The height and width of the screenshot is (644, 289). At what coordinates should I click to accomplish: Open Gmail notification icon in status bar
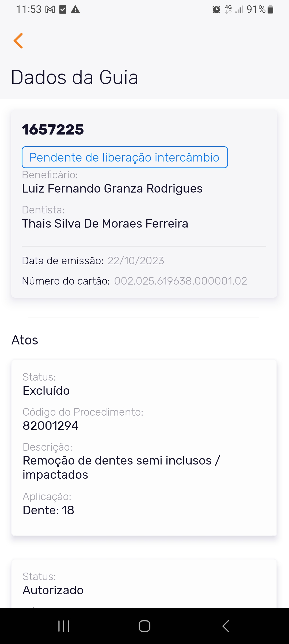(x=50, y=10)
